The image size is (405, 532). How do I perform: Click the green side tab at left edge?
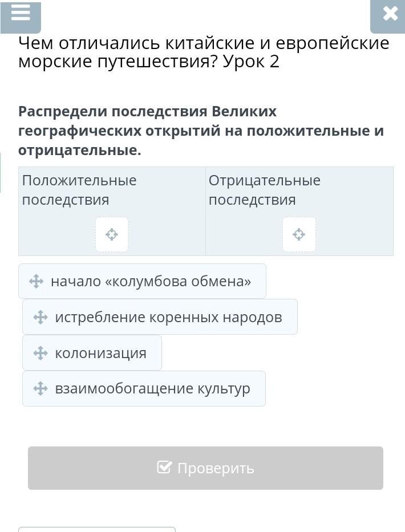tap(1, 172)
